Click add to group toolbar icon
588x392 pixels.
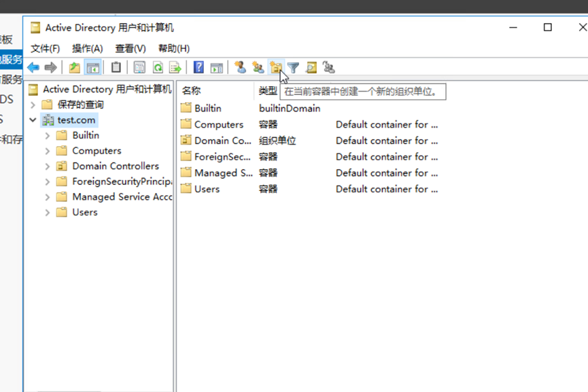[x=328, y=67]
